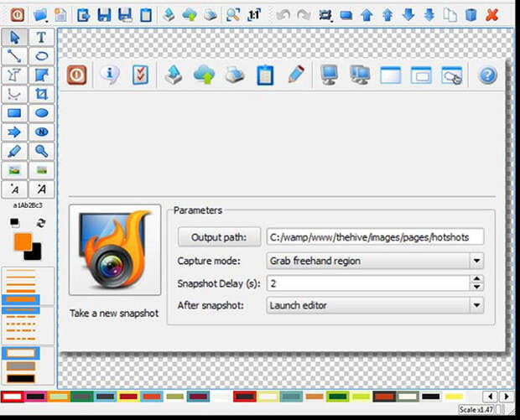
Task: Open the After snapshot dropdown
Action: pyautogui.click(x=476, y=305)
